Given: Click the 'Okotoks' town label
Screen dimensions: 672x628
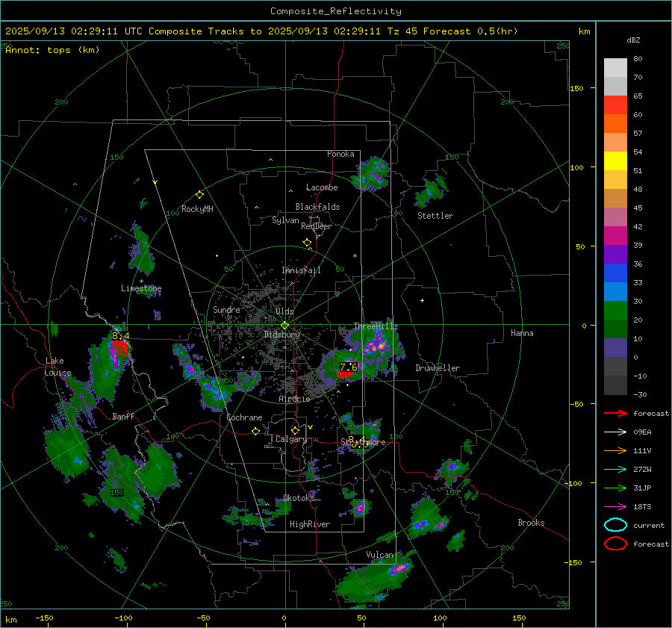Looking at the screenshot, I should point(299,497).
